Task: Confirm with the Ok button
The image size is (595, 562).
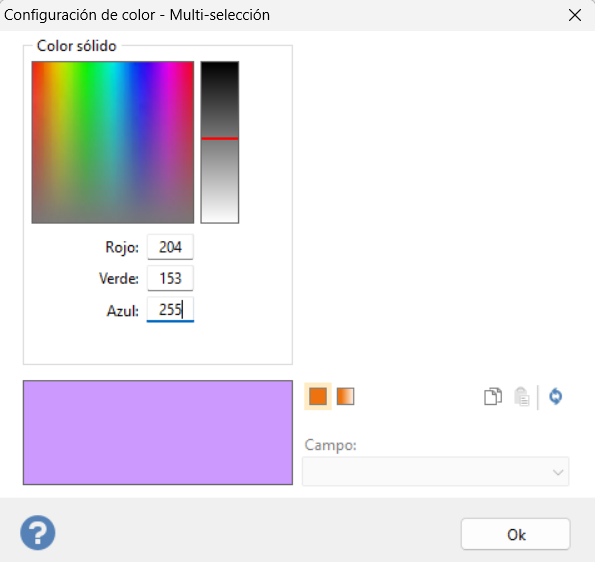Action: (516, 534)
